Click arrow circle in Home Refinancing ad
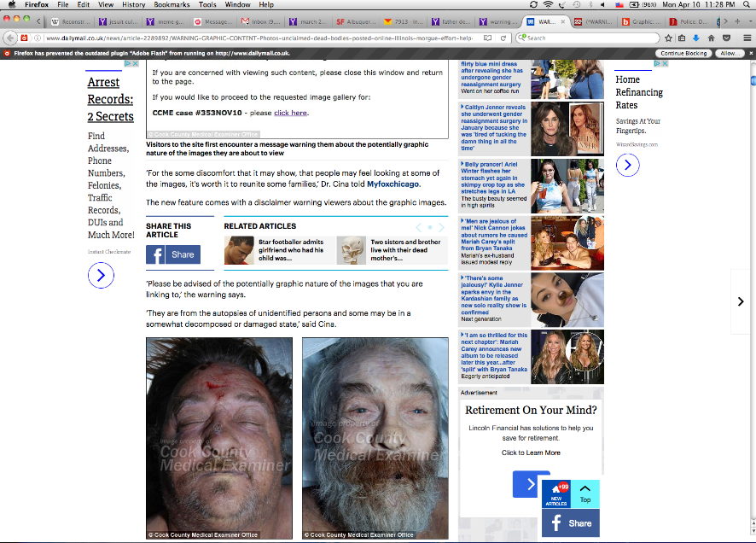The height and width of the screenshot is (543, 756). pyautogui.click(x=628, y=166)
